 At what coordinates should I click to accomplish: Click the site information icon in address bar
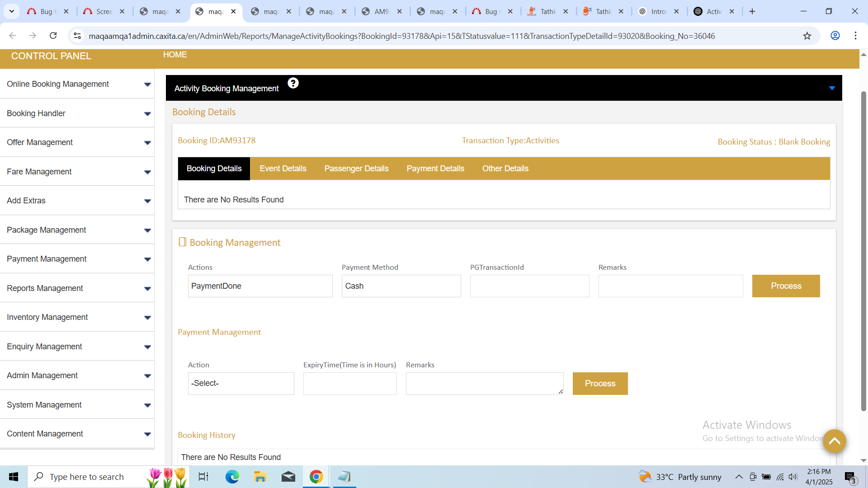[x=77, y=36]
